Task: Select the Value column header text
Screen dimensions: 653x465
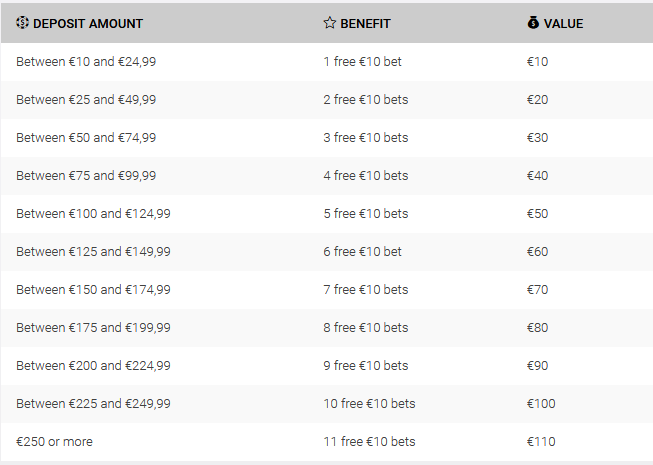Action: (563, 24)
